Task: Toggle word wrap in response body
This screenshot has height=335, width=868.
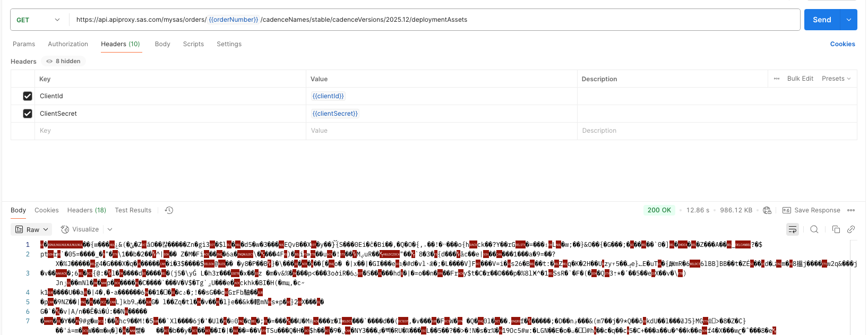Action: (x=792, y=229)
